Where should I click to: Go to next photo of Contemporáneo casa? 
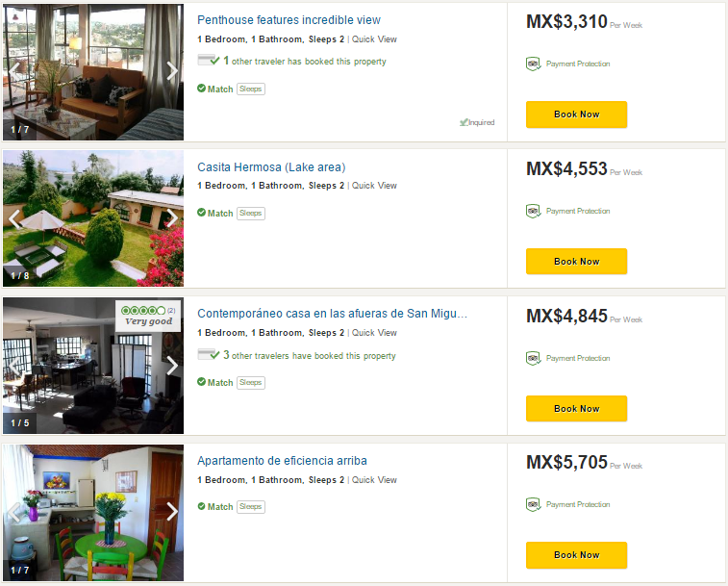[x=172, y=366]
